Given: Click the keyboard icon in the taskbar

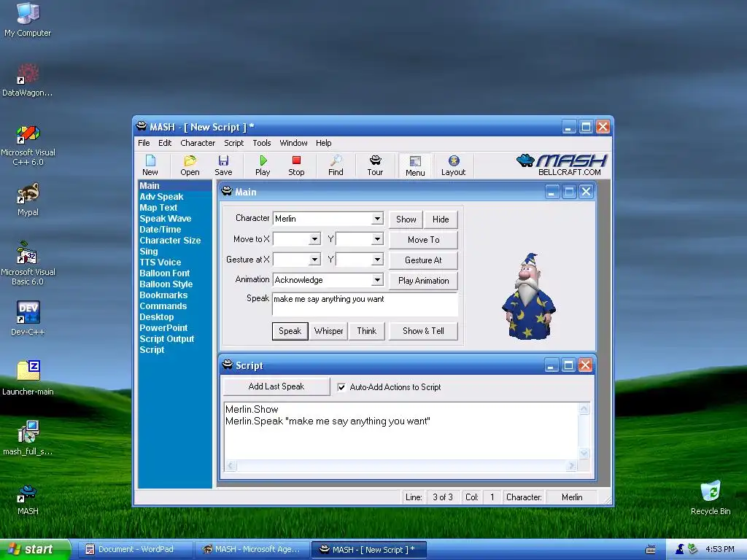Looking at the screenshot, I should (x=650, y=550).
